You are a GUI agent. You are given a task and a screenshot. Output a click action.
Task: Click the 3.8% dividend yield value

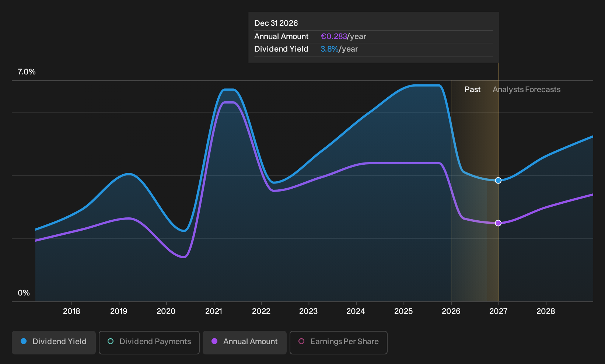click(x=329, y=49)
